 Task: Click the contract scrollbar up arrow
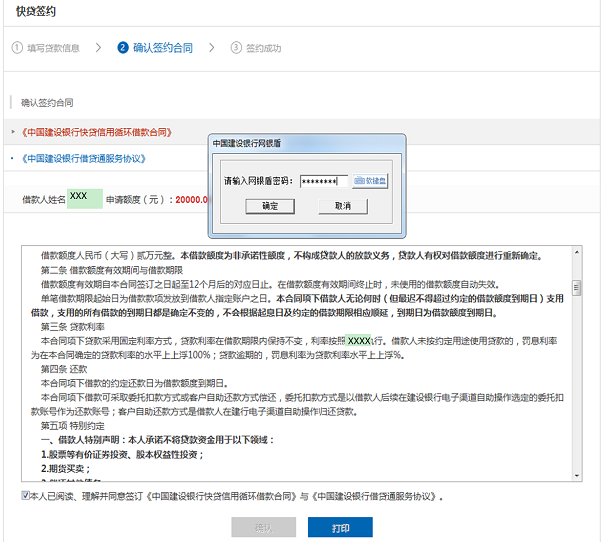click(x=577, y=252)
